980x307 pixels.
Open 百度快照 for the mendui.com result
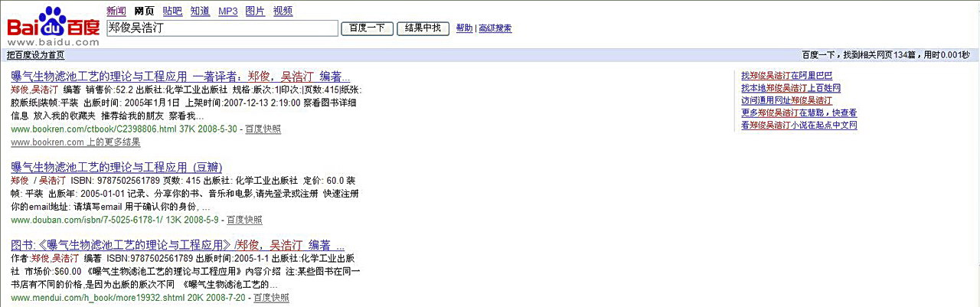[272, 298]
